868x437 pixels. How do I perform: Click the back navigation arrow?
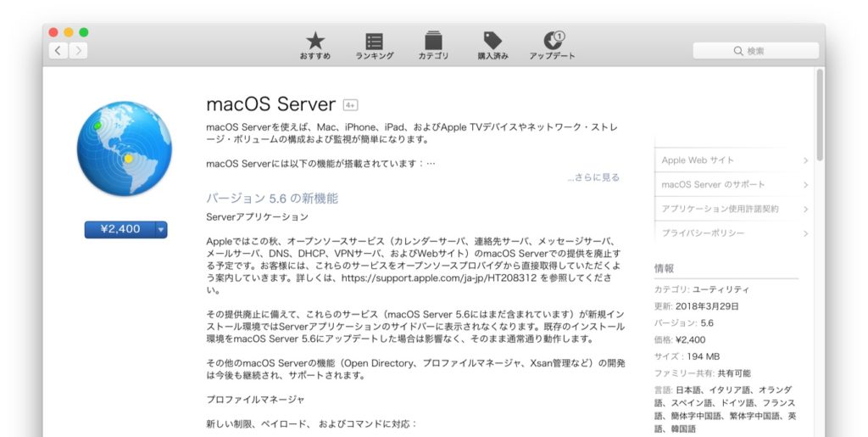[58, 51]
